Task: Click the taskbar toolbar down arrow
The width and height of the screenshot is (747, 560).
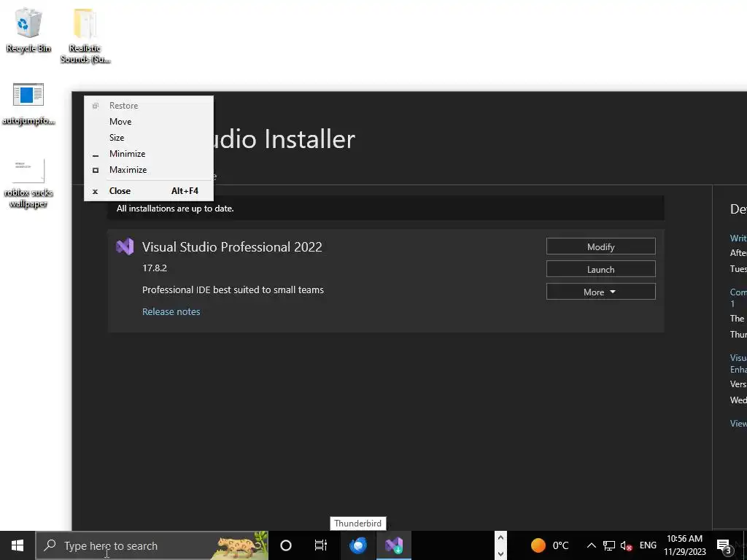Action: click(x=500, y=553)
